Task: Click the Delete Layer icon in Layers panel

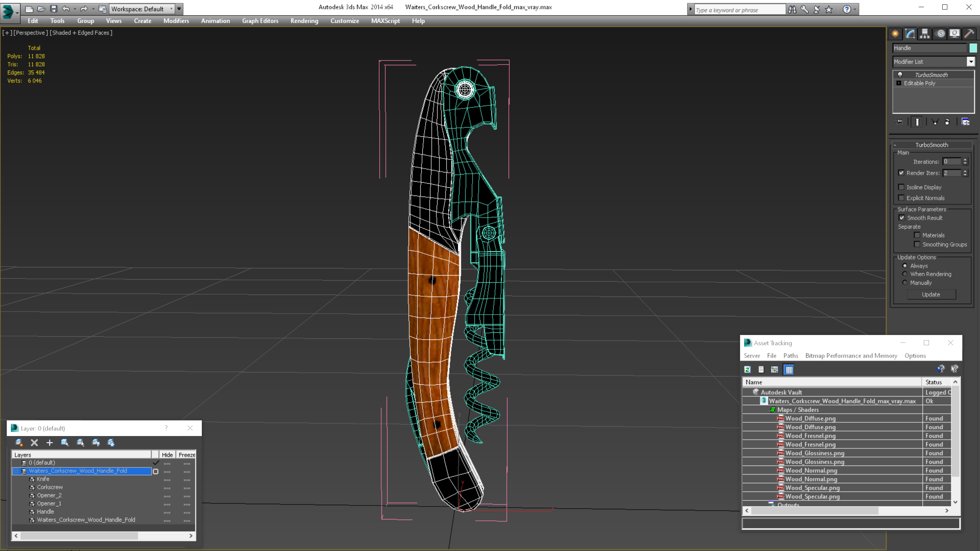Action: pos(34,442)
